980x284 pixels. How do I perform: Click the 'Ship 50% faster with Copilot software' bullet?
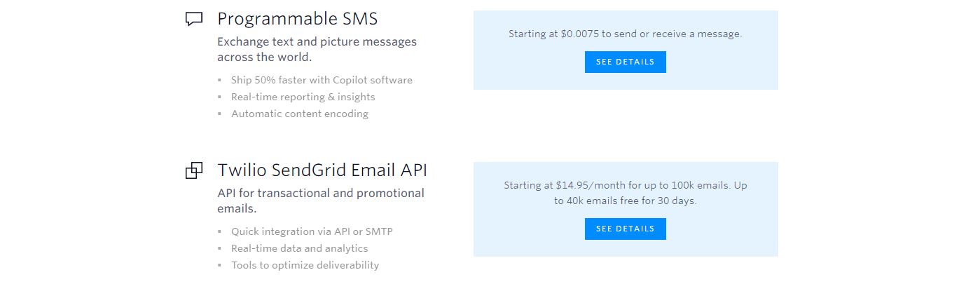(x=322, y=80)
